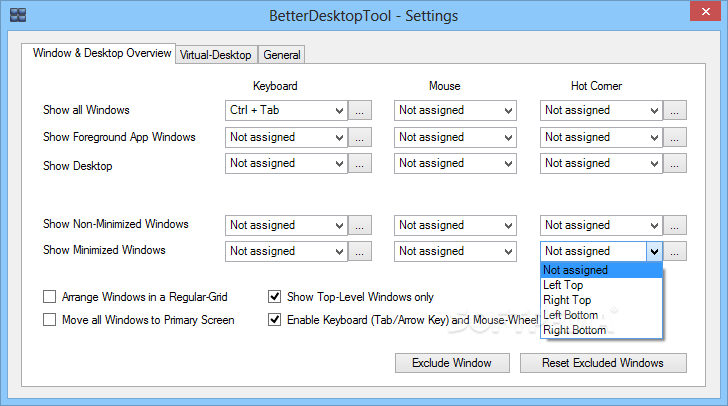Choose 'Left Bottom' hot corner option
Viewport: 728px width, 406px height.
pyautogui.click(x=601, y=315)
